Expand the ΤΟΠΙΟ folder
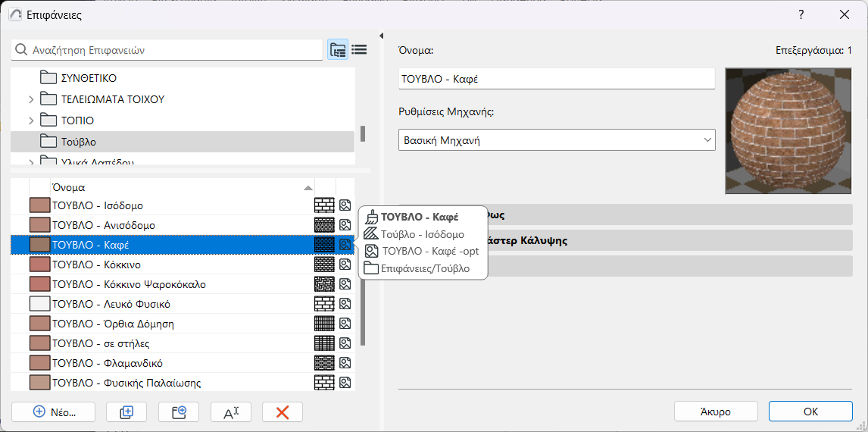Image resolution: width=868 pixels, height=432 pixels. pyautogui.click(x=31, y=121)
